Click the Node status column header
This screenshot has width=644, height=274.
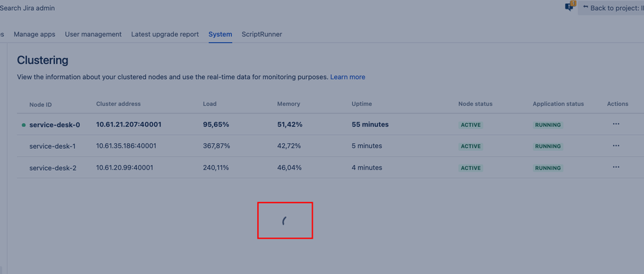pos(475,104)
